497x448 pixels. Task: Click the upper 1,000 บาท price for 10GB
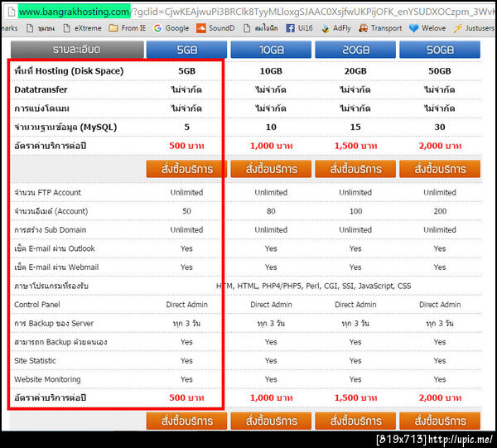click(x=272, y=146)
